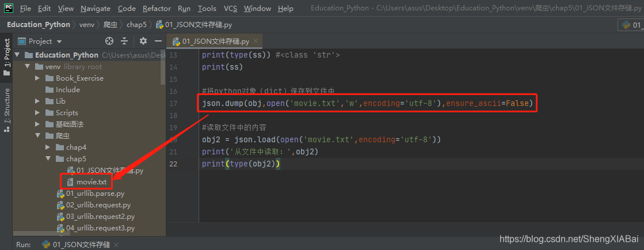Close the 01_JSON文件存储 Run tab

pos(116,245)
